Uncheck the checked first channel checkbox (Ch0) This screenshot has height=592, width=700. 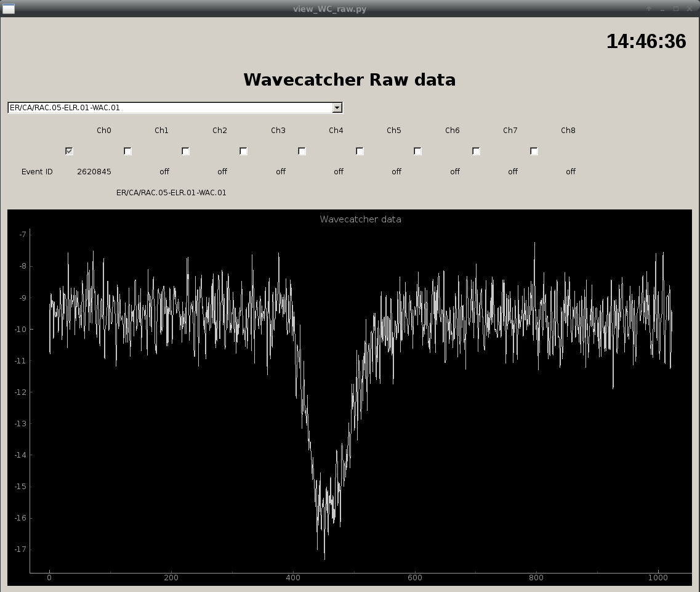pos(69,151)
